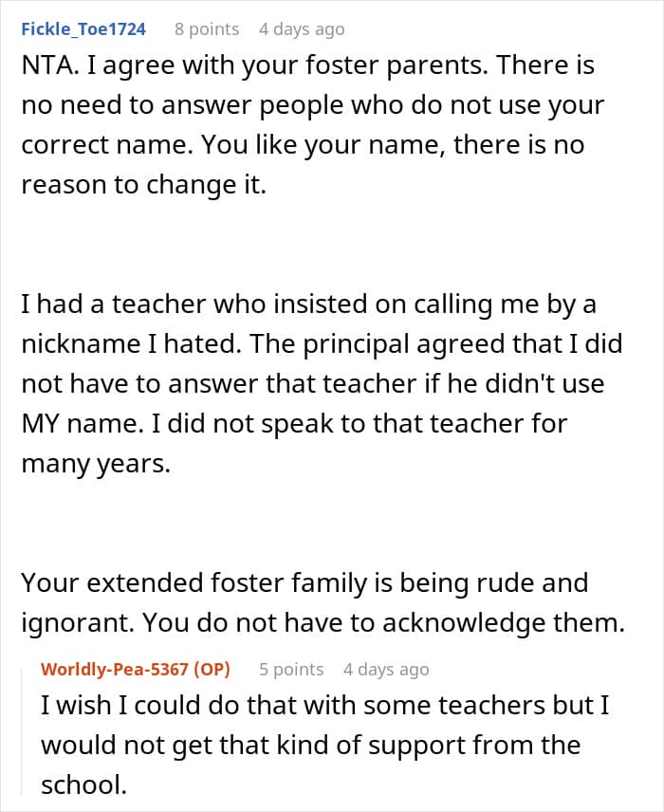
Task: Click the "5 points" score label
Action: (291, 670)
